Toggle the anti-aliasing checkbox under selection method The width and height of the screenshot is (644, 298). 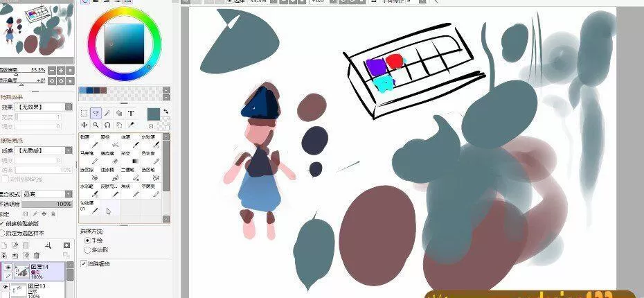84,263
